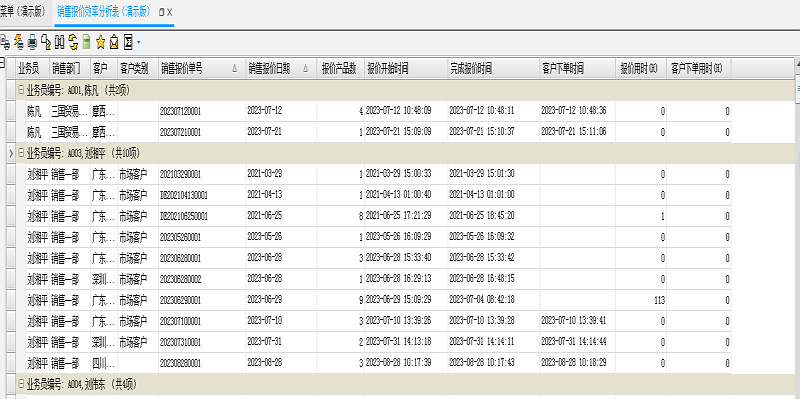800x399 pixels.
Task: Collapse the A001 陈凡 group
Action: 21,90
